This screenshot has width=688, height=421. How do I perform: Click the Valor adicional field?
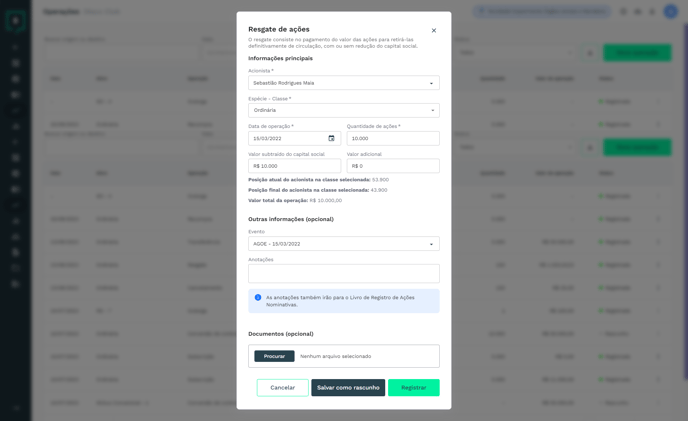point(393,166)
